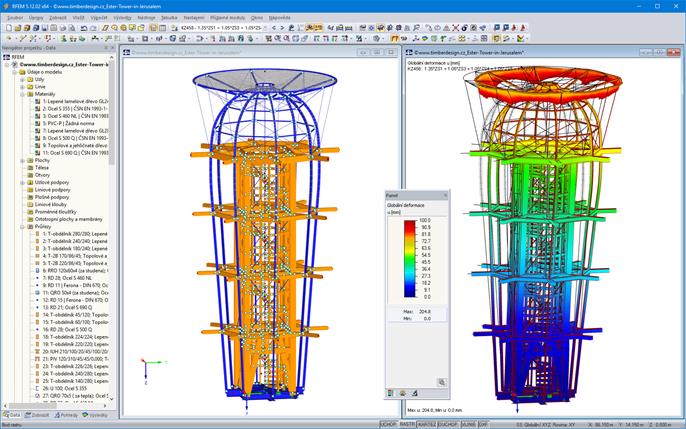Click the Redo arrow icon
This screenshot has width=686, height=429.
pos(93,28)
